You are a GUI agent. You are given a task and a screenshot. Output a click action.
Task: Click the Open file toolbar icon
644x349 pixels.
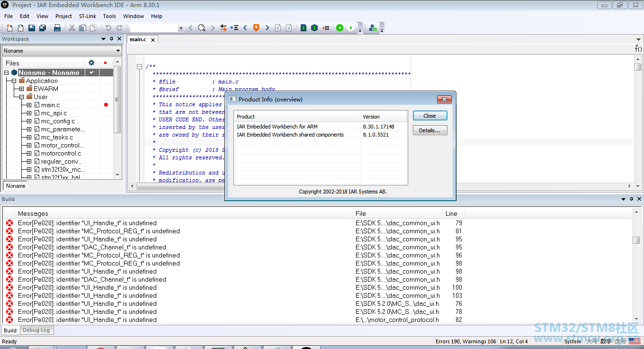20,28
